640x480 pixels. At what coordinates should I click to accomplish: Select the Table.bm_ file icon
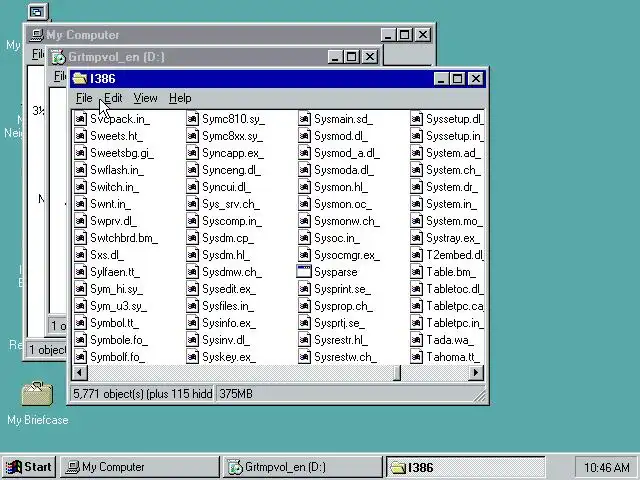click(416, 272)
